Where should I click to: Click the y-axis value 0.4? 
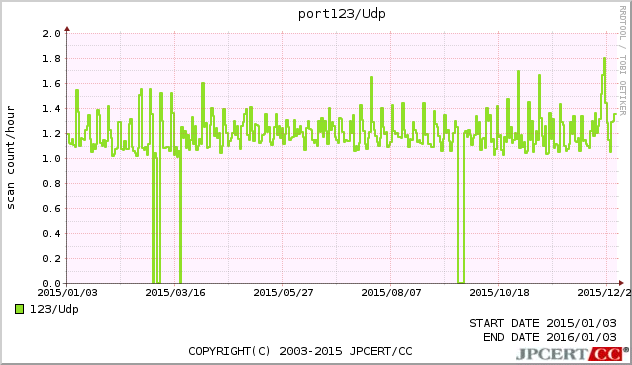(51, 233)
